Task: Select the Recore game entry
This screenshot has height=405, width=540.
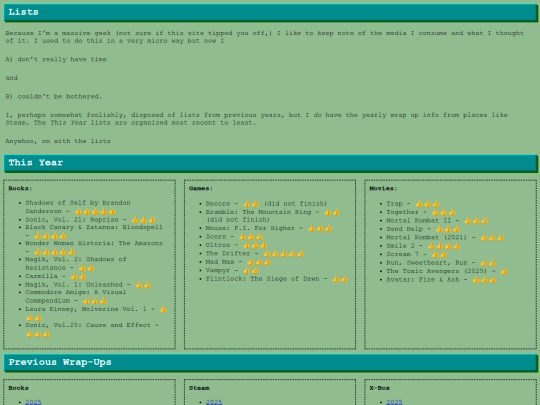Action: pos(266,204)
